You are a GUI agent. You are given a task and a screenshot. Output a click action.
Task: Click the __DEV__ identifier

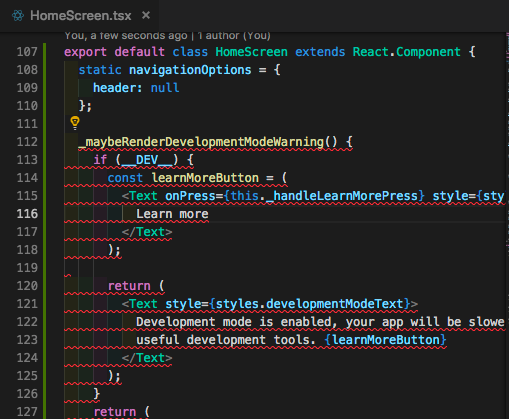point(148,160)
